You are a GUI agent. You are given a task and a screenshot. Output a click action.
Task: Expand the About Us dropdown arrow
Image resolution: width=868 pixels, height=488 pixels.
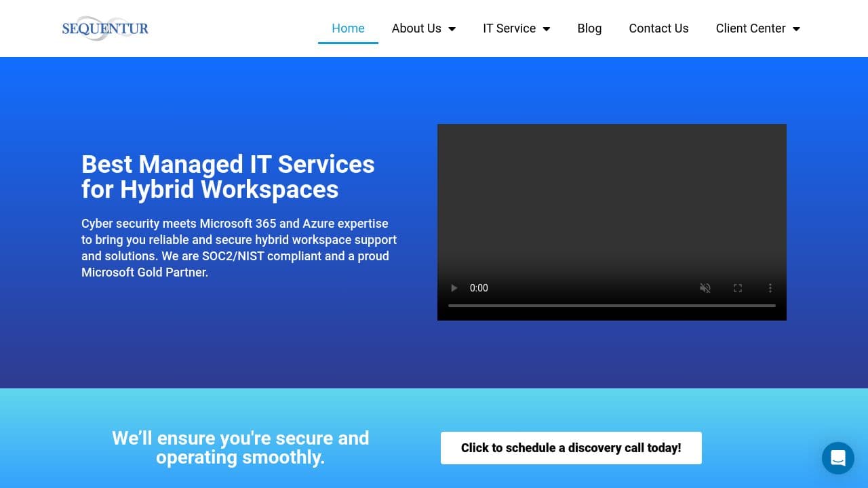click(452, 28)
